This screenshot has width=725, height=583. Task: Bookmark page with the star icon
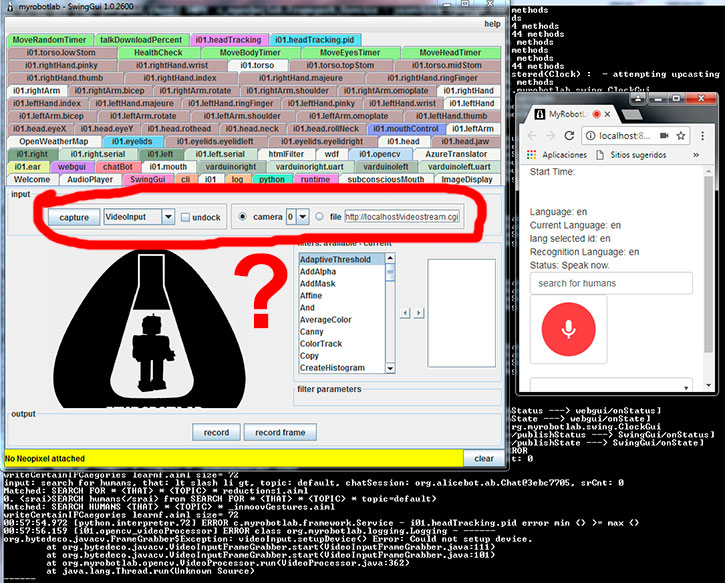tap(681, 135)
